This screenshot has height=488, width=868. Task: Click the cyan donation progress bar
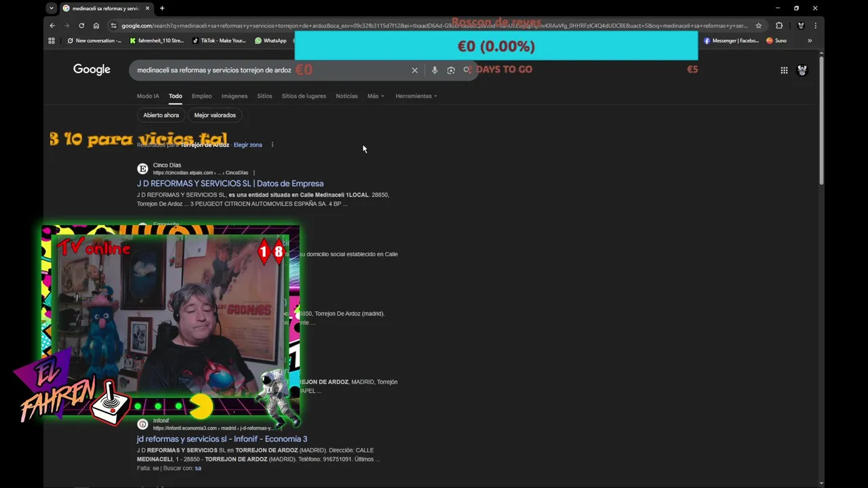496,46
